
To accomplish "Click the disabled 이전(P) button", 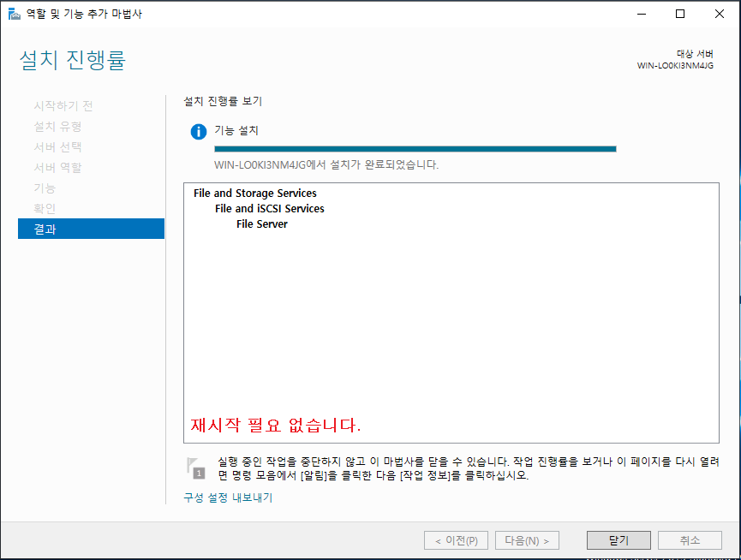I will (x=456, y=540).
